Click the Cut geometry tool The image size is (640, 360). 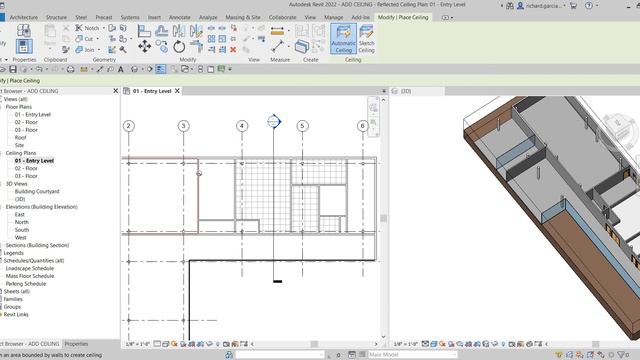click(x=84, y=38)
